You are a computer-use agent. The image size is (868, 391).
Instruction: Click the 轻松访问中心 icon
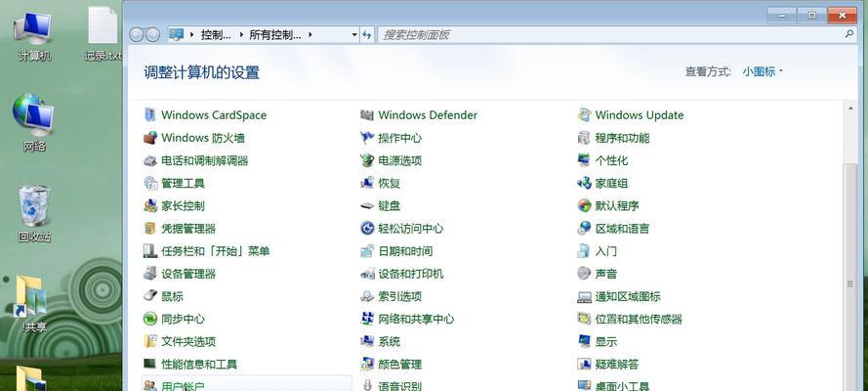tap(367, 228)
